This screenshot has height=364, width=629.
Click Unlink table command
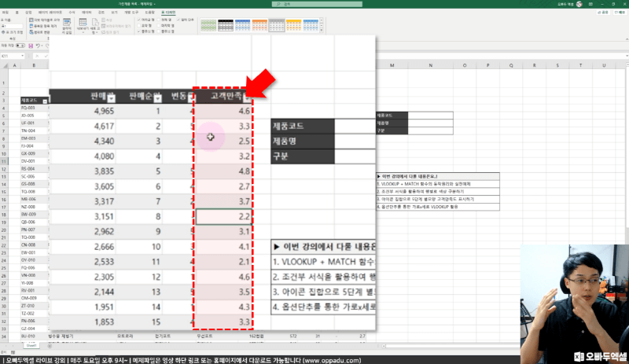pyautogui.click(x=110, y=32)
